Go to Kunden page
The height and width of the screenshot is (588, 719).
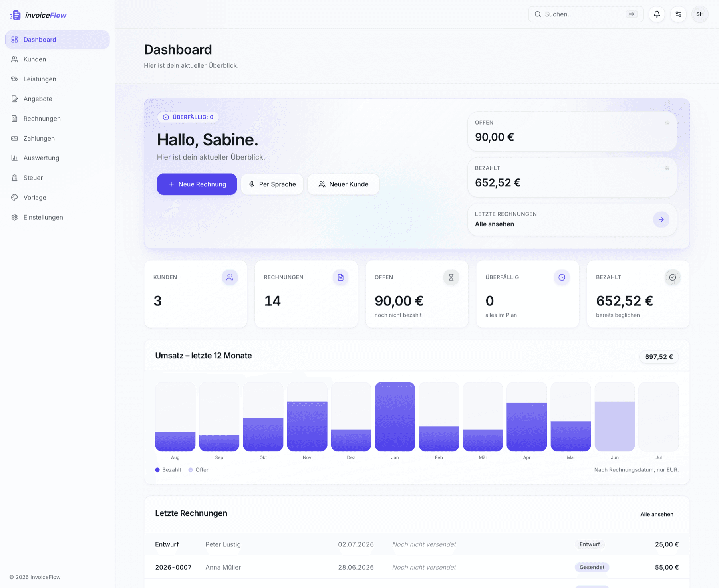[58, 59]
